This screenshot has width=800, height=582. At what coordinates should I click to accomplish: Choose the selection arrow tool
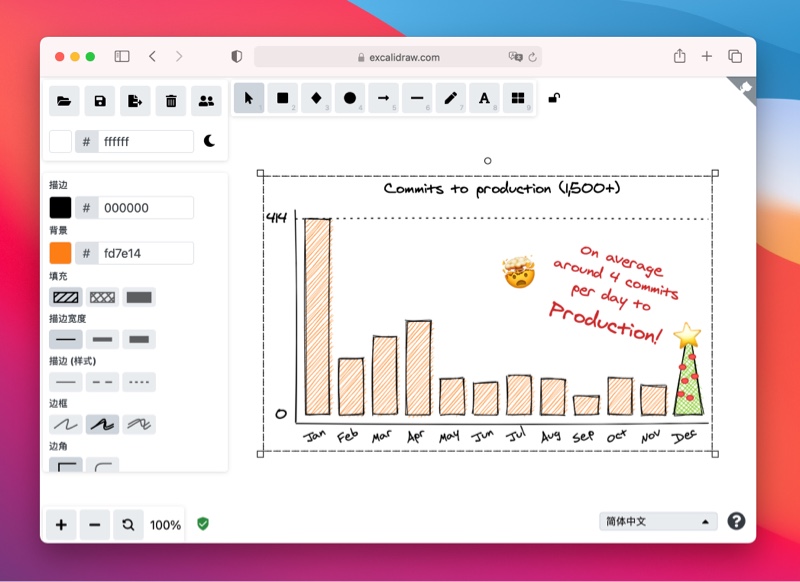coord(249,98)
